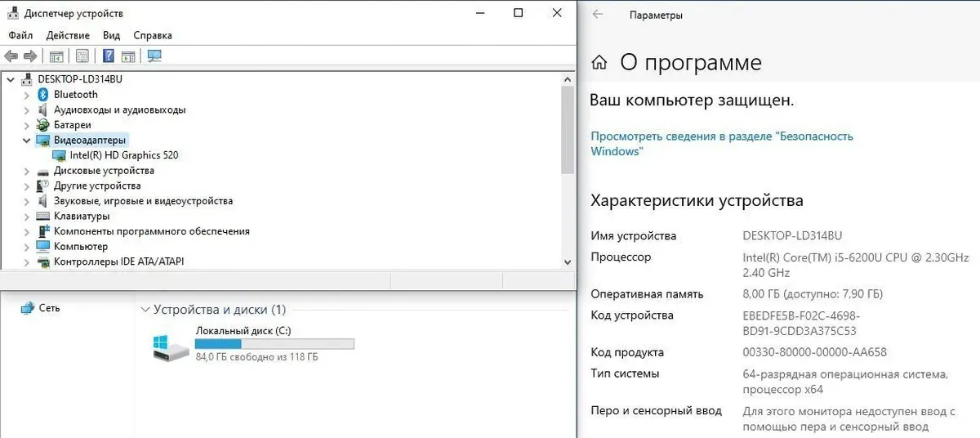Viewport: 980px width, 438px height.
Task: Toggle the console tree pane toolbar icon
Action: point(56,56)
